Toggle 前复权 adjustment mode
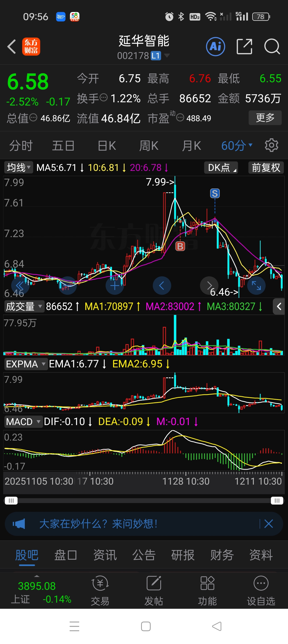 (266, 168)
